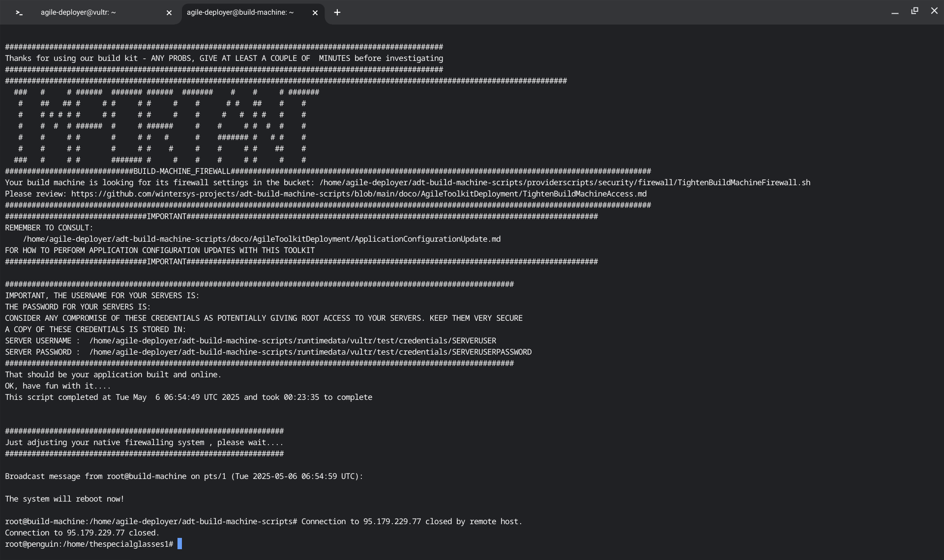Click the BUILD-MACHINE_FIREWALL header line
The image size is (944, 560).
click(x=181, y=171)
